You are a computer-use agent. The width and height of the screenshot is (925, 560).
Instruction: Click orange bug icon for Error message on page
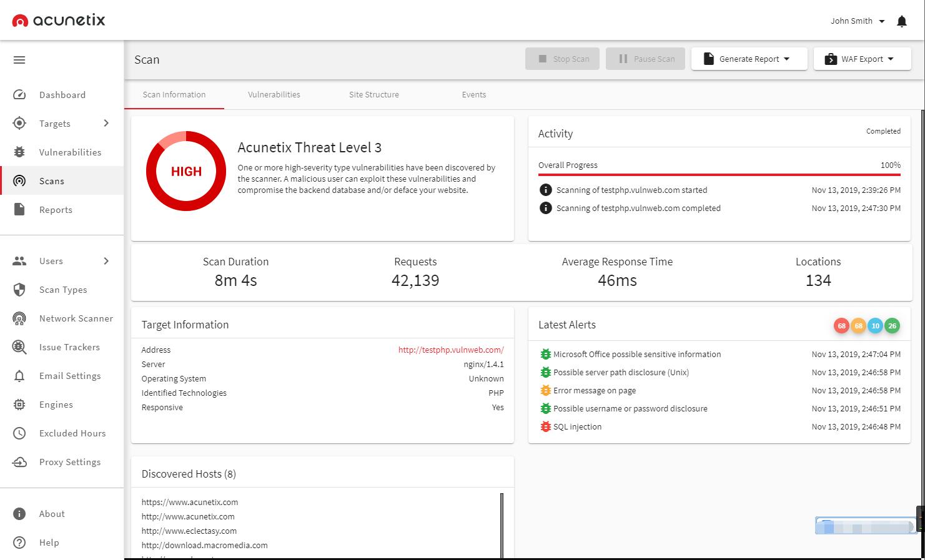click(x=545, y=391)
